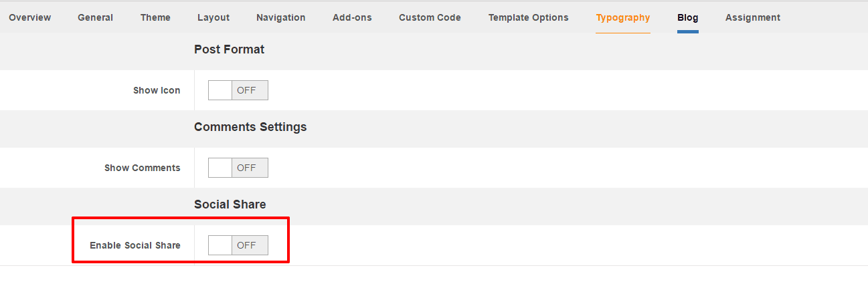Select the Theme tab
The height and width of the screenshot is (284, 868).
coord(155,18)
